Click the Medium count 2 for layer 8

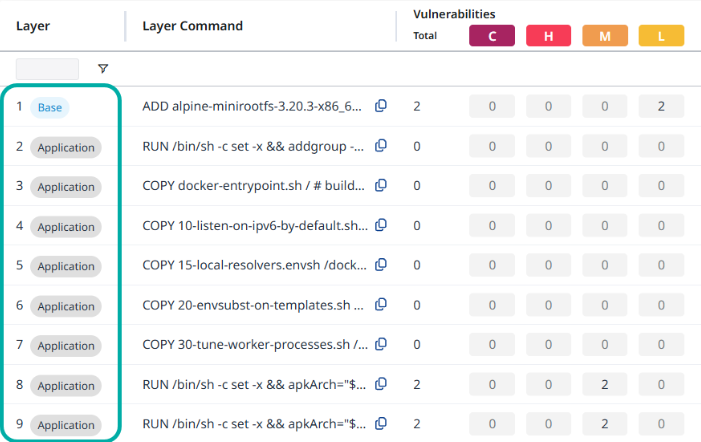605,385
